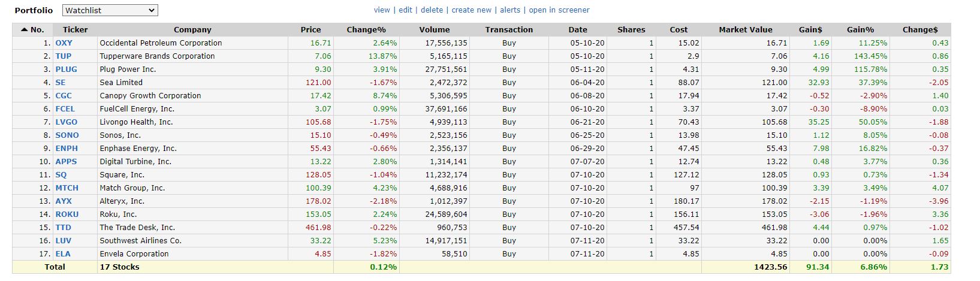Open the TUP ticker link
Image resolution: width=980 pixels, height=281 pixels.
coord(63,56)
